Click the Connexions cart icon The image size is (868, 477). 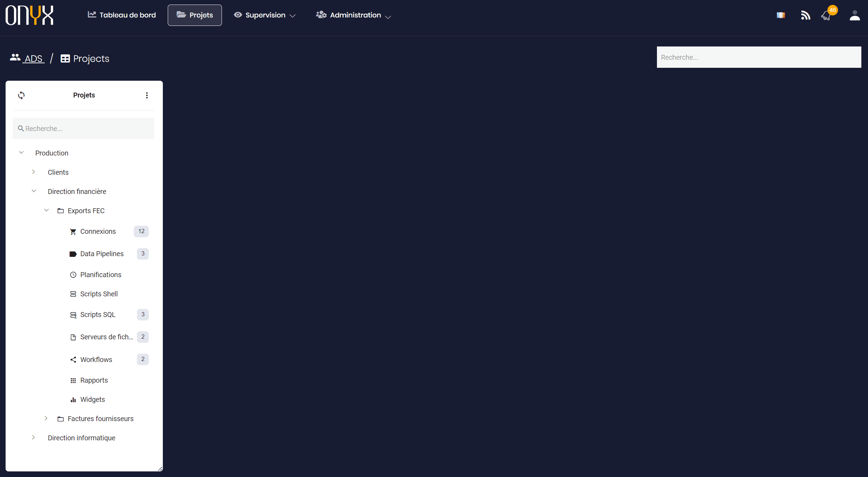(x=73, y=231)
